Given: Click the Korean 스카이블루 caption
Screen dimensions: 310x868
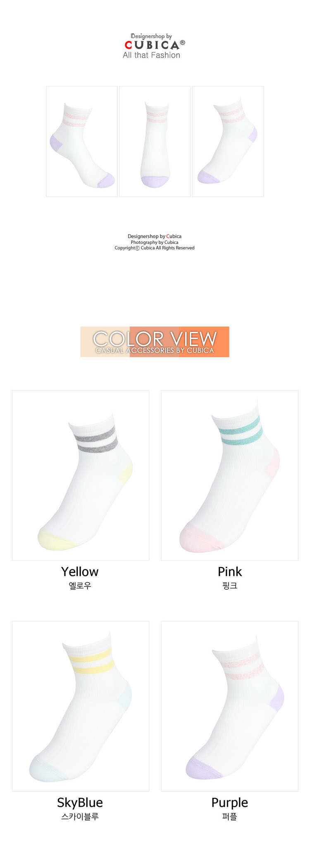Looking at the screenshot, I should 80,816.
